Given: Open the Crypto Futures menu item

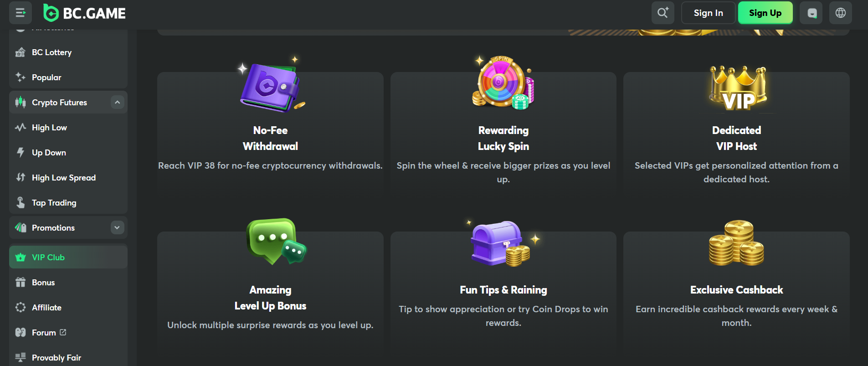Looking at the screenshot, I should click(x=59, y=103).
